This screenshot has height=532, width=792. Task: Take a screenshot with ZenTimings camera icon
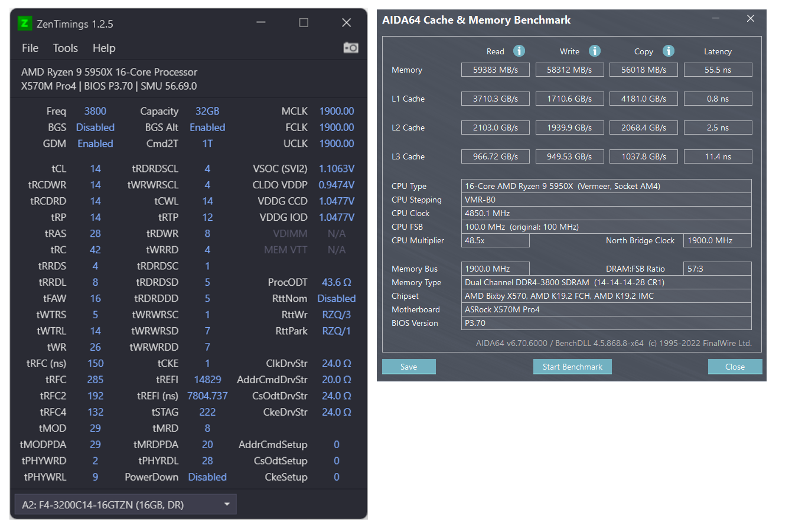click(351, 48)
